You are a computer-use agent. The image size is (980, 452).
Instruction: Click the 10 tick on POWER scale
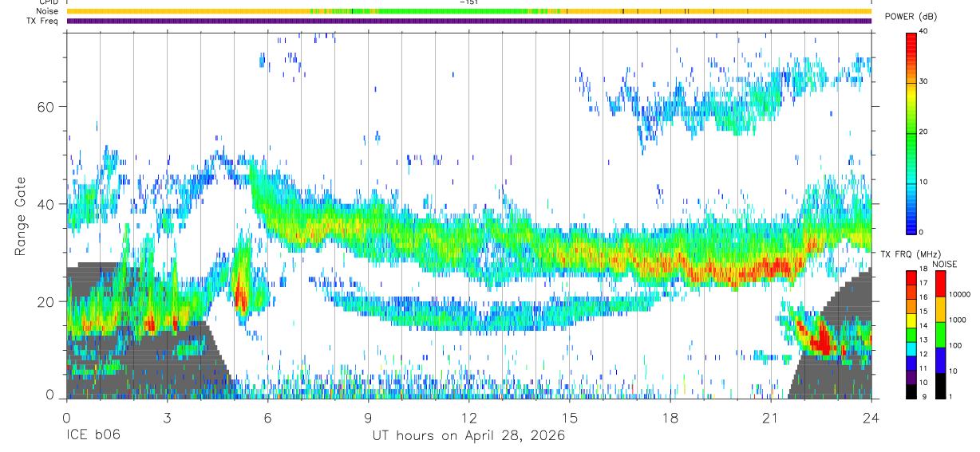(x=923, y=182)
